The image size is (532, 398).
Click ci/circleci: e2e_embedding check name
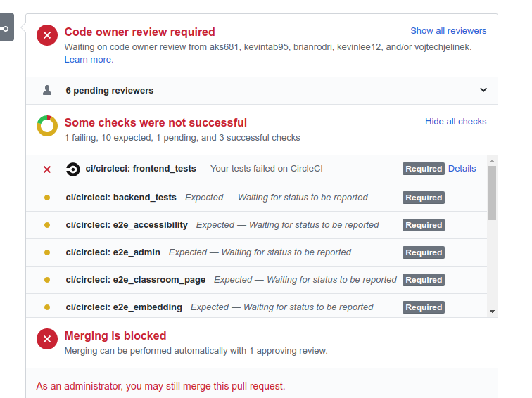point(124,307)
